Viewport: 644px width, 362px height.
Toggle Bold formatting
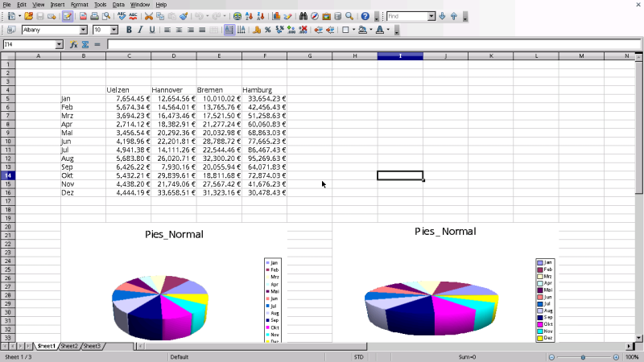coord(129,30)
